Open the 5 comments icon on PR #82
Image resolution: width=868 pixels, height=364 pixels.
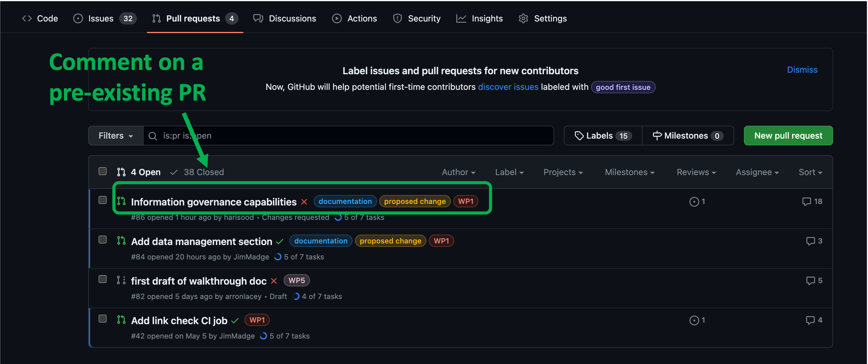point(814,281)
